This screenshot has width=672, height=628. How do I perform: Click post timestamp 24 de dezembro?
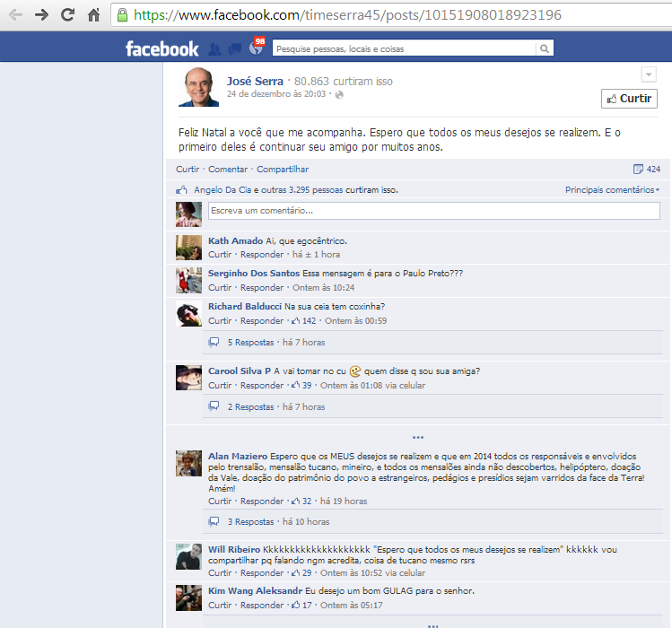(276, 94)
